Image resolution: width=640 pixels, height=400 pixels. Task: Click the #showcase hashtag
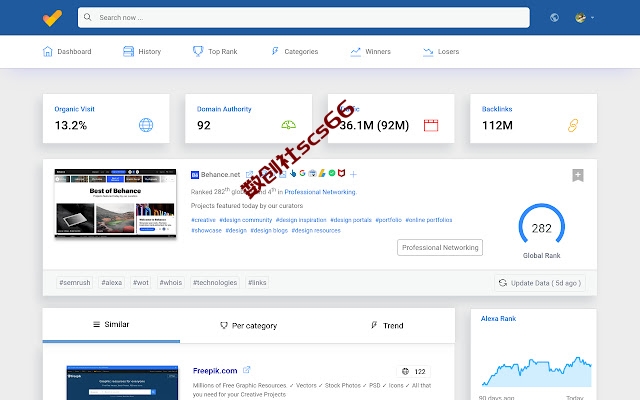coord(207,231)
